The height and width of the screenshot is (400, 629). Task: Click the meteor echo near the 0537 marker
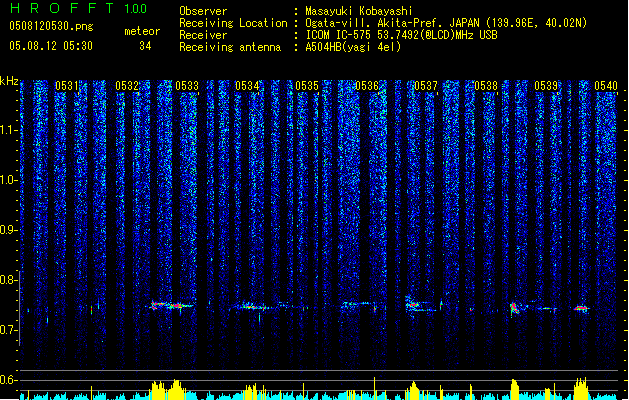417,305
